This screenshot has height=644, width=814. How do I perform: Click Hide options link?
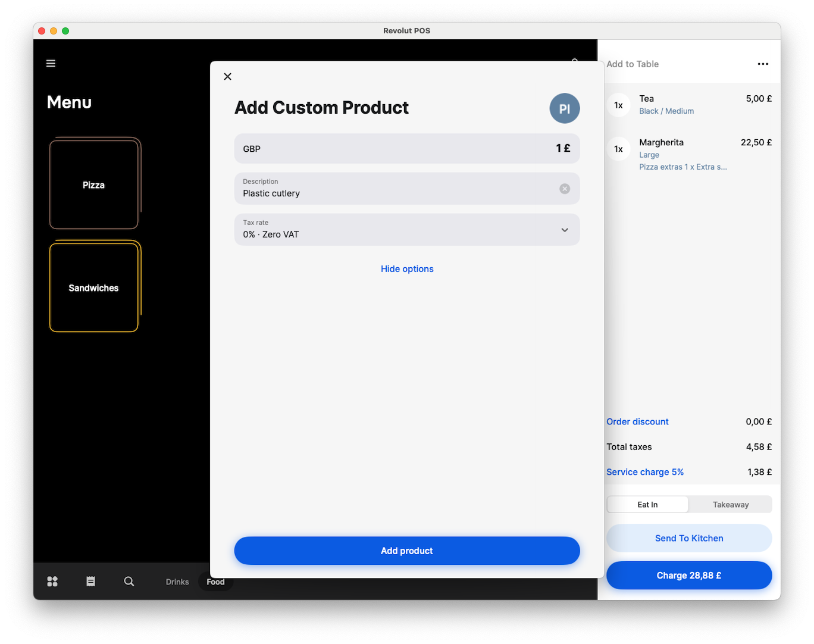tap(407, 269)
